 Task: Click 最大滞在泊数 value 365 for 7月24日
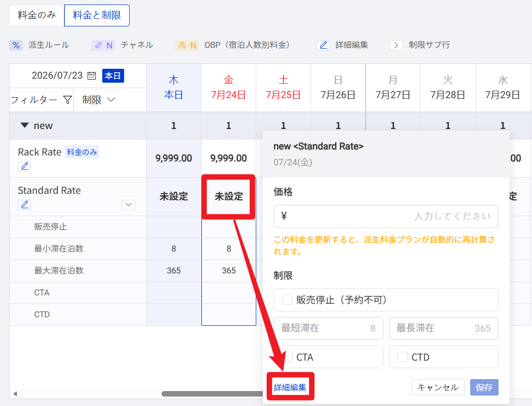(x=229, y=271)
